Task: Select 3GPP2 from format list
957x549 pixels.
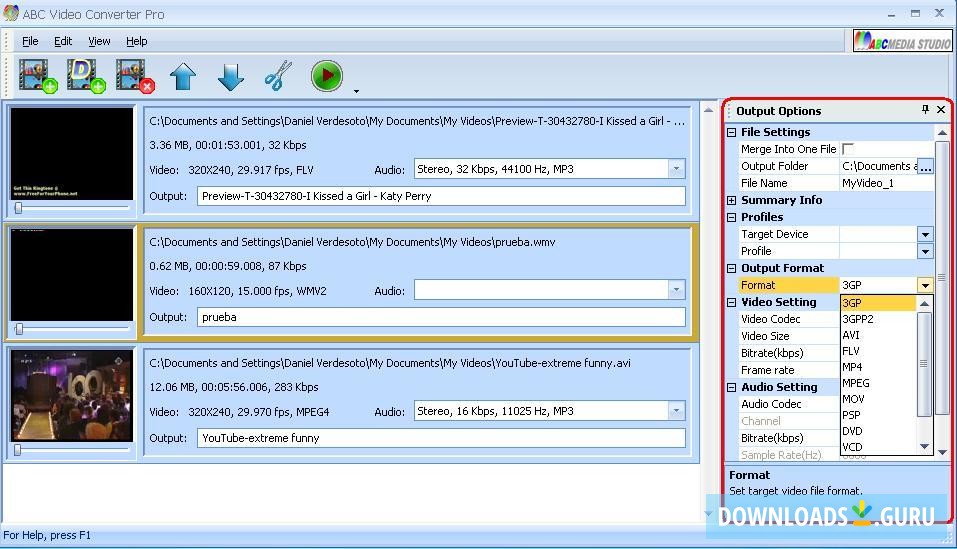Action: 878,319
